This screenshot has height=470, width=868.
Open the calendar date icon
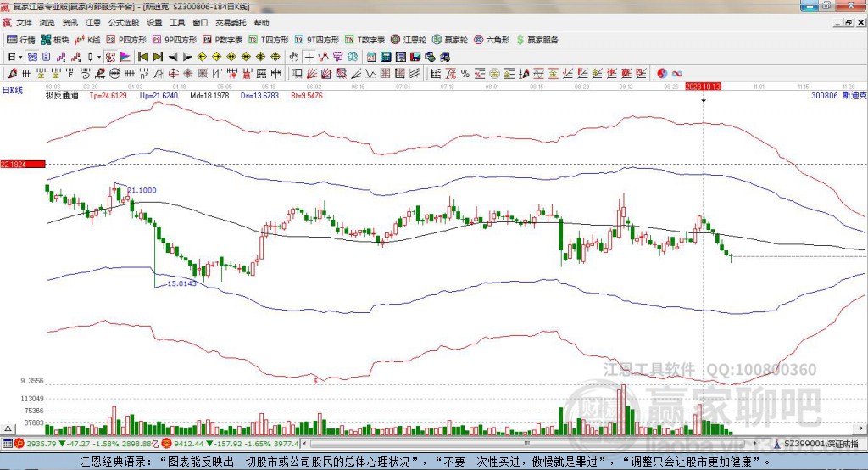[x=371, y=57]
